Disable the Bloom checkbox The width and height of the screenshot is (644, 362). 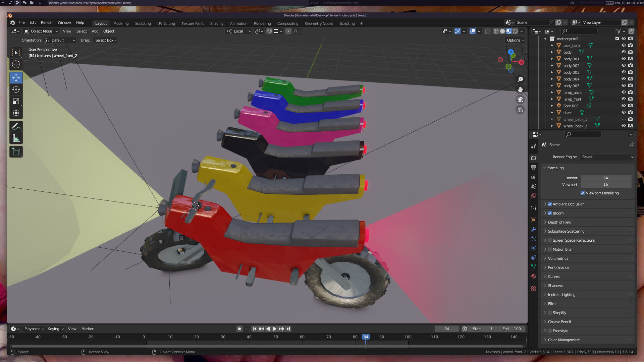pos(550,213)
